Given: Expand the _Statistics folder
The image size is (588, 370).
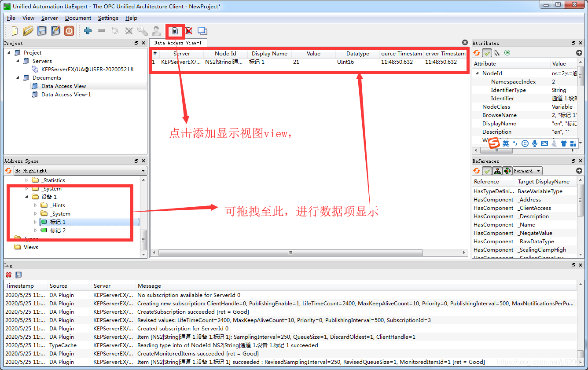Looking at the screenshot, I should [x=27, y=180].
